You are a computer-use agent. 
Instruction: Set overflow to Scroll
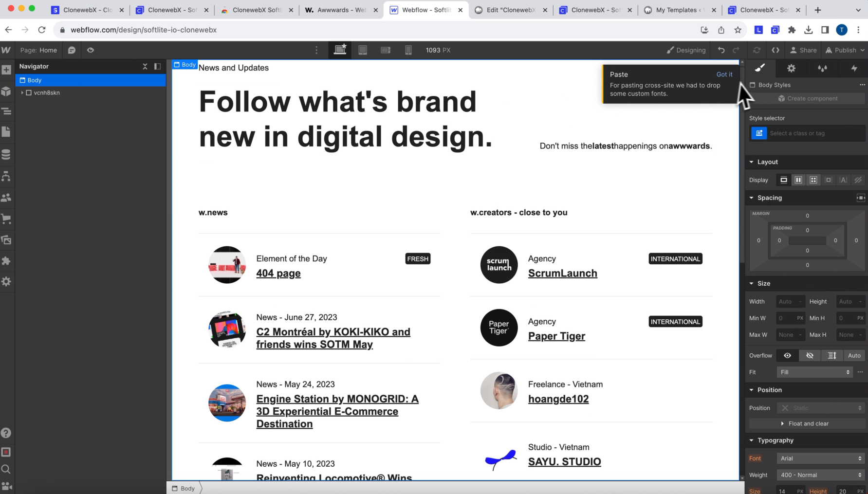832,356
